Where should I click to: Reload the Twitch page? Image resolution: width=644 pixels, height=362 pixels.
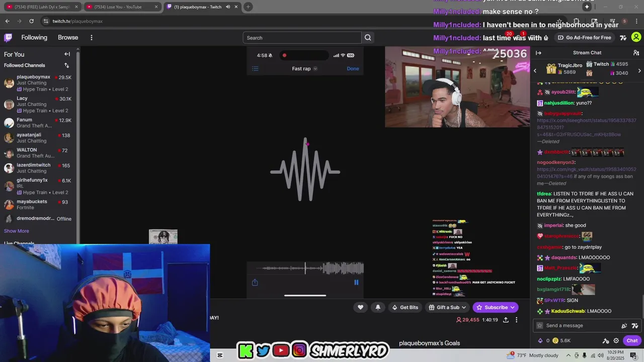(x=31, y=21)
